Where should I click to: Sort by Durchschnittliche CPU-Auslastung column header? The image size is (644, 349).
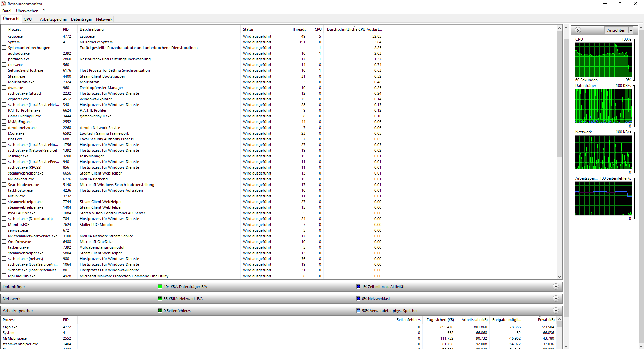click(x=354, y=29)
